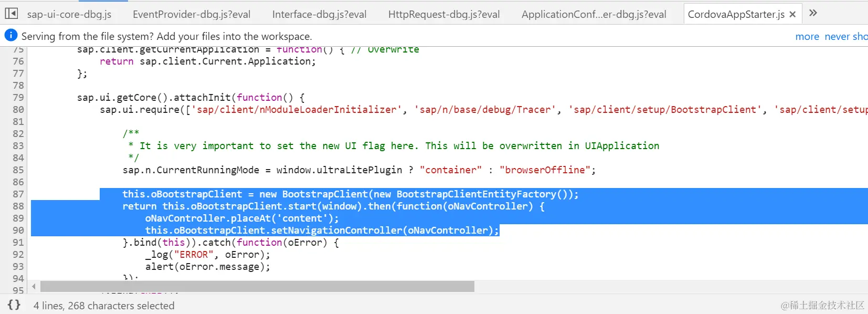Screen dimensions: 868x314
Task: Select the Interface-dbg.js?eval tab
Action: click(319, 14)
